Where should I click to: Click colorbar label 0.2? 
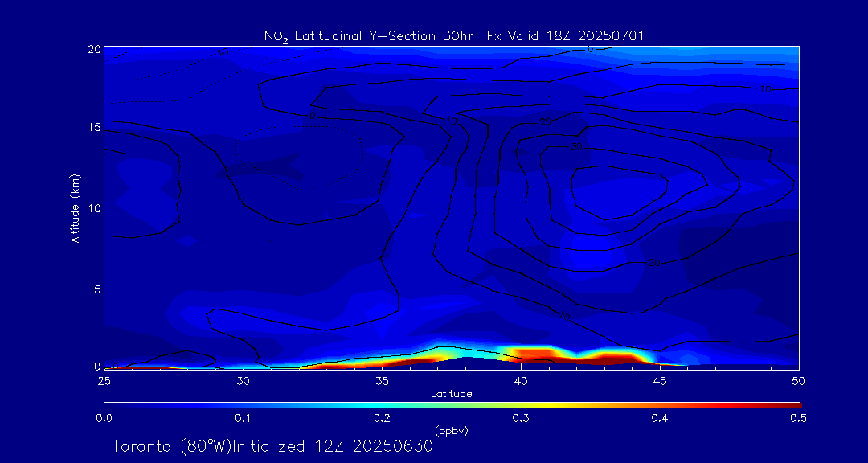tap(382, 419)
